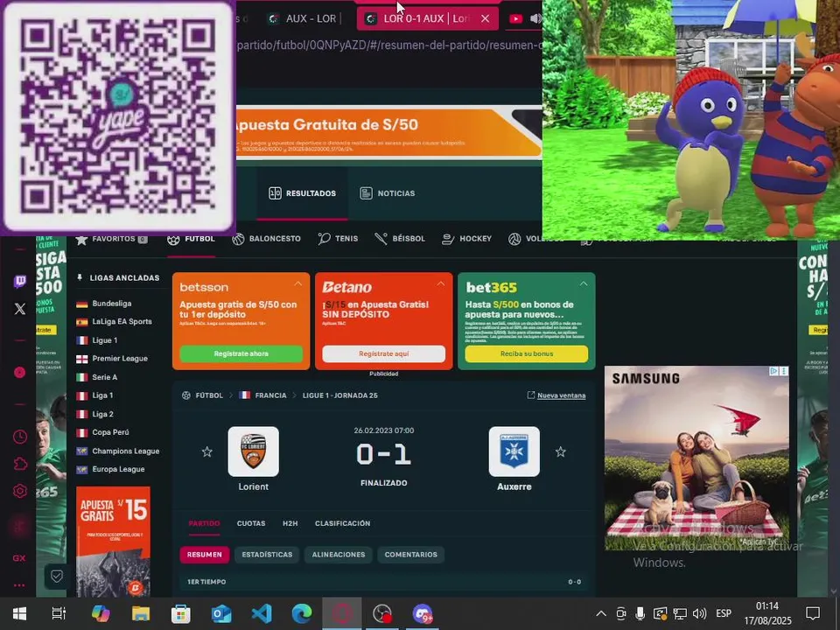The image size is (840, 630).
Task: Select the Estadísticas sub-tab
Action: (x=267, y=555)
